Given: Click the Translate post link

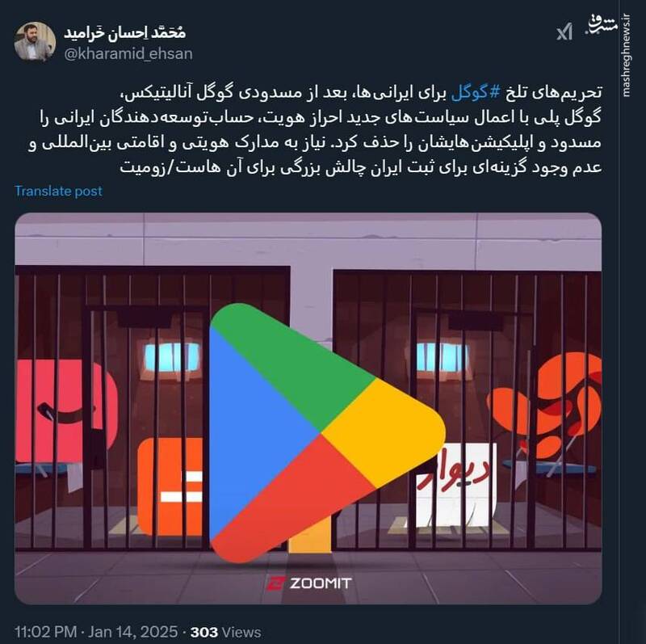Looking at the screenshot, I should pos(58,191).
